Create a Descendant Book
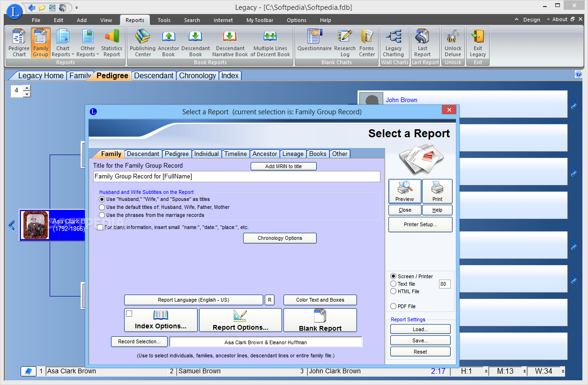 [x=195, y=43]
